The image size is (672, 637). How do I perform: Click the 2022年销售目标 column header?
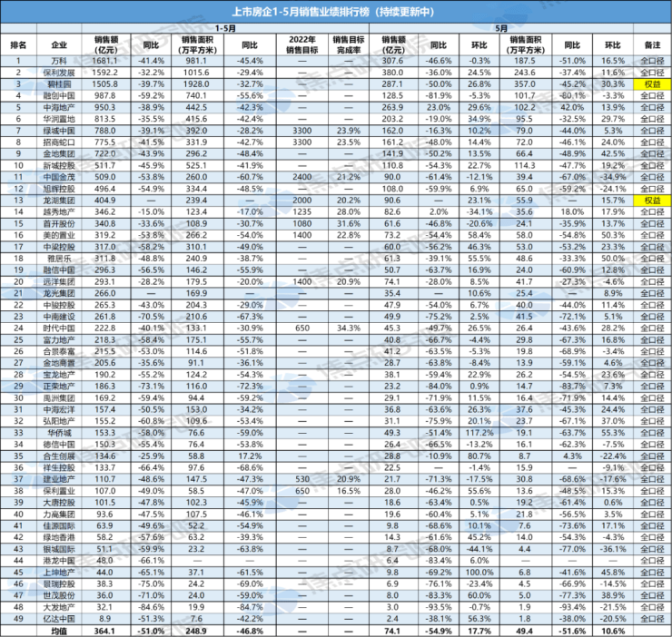[302, 44]
